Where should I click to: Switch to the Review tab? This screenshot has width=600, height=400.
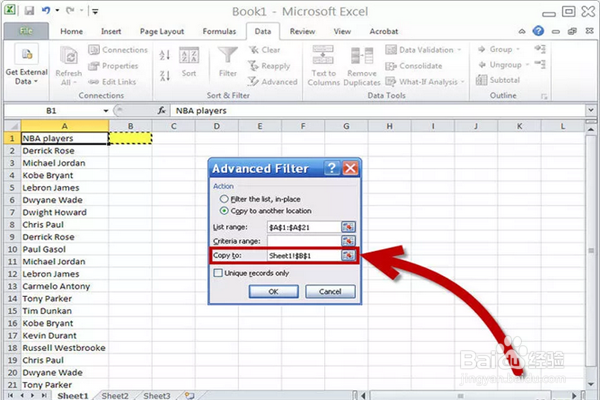point(302,31)
